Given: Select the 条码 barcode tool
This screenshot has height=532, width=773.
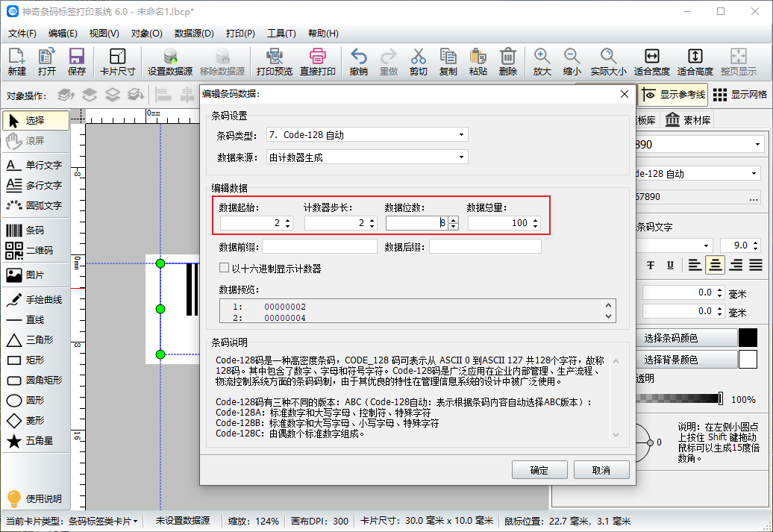Looking at the screenshot, I should tap(35, 231).
